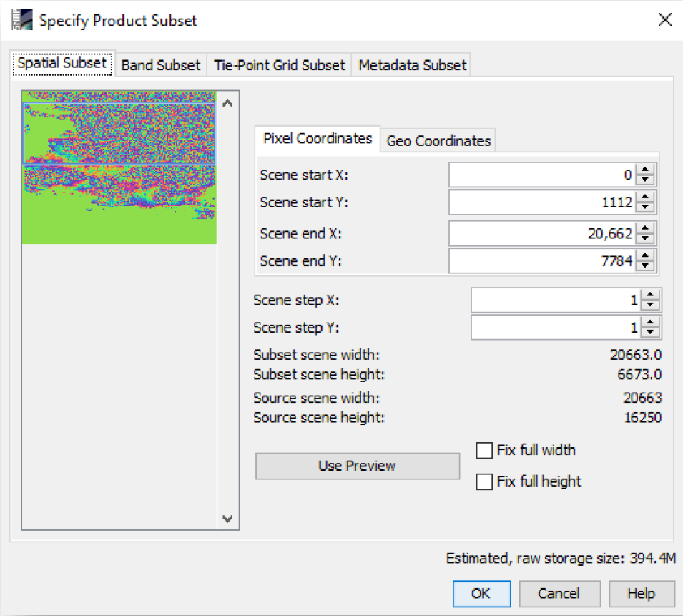Increase Scene end X with up arrow
Screen dimensions: 683x616
point(645,228)
